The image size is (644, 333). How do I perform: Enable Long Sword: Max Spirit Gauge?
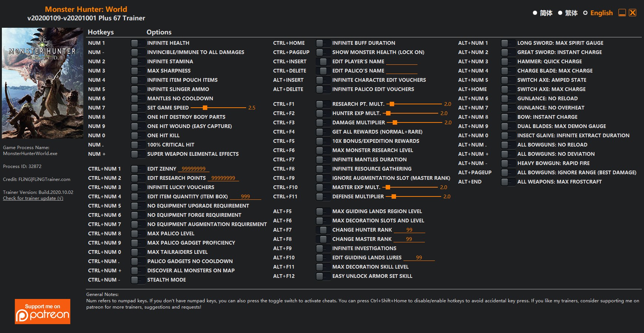pyautogui.click(x=508, y=43)
